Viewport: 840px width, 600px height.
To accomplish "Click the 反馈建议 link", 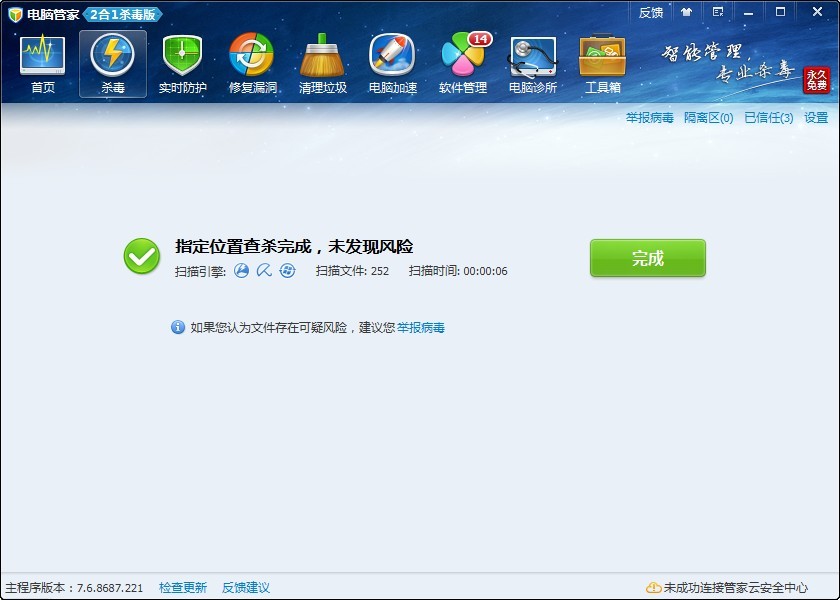I will pyautogui.click(x=245, y=588).
